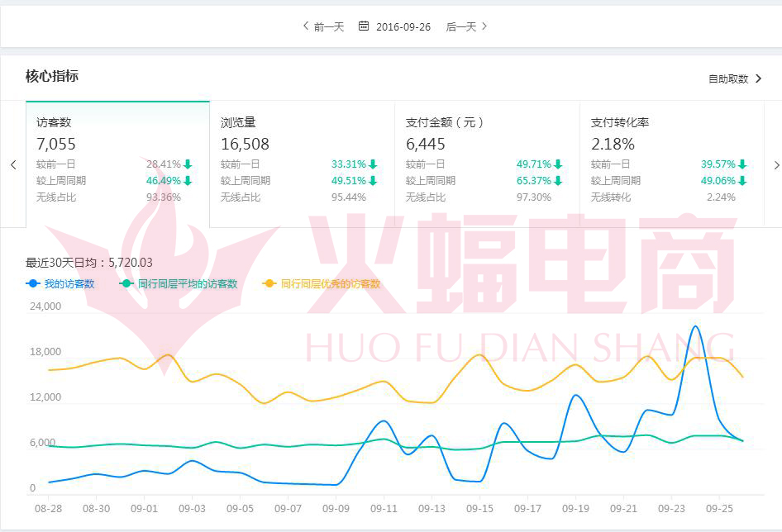Image resolution: width=782 pixels, height=532 pixels.
Task: Click the payment amount value 6,445
Action: (x=426, y=144)
